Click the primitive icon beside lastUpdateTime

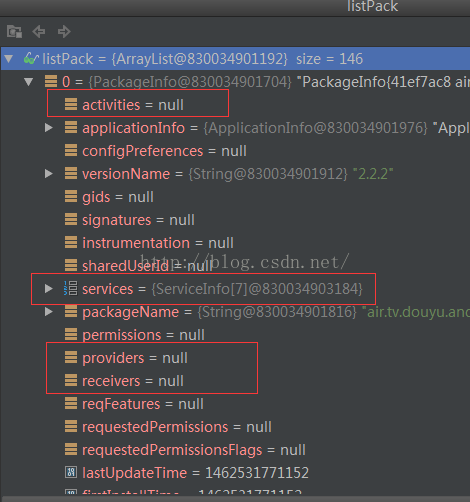click(71, 472)
